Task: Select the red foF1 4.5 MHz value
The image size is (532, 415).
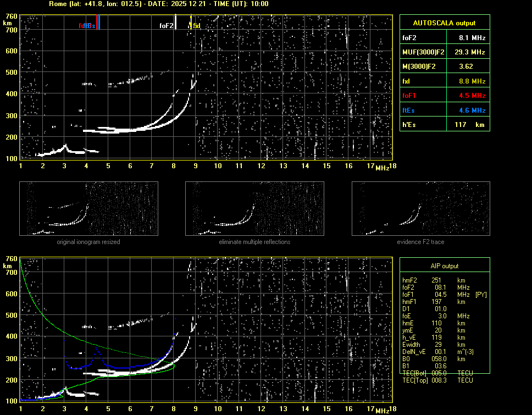Action: pos(472,96)
